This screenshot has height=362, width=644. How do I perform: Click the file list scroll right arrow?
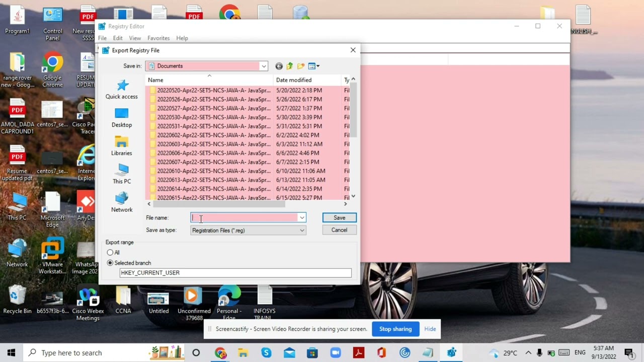click(x=345, y=204)
